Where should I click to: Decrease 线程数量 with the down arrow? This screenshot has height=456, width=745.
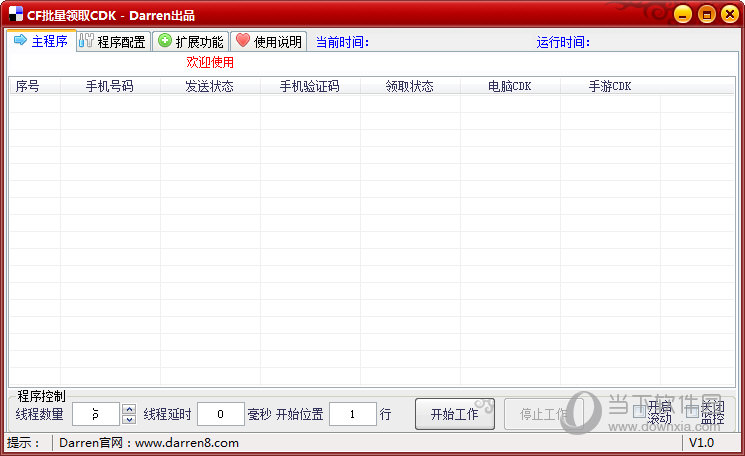coord(129,419)
